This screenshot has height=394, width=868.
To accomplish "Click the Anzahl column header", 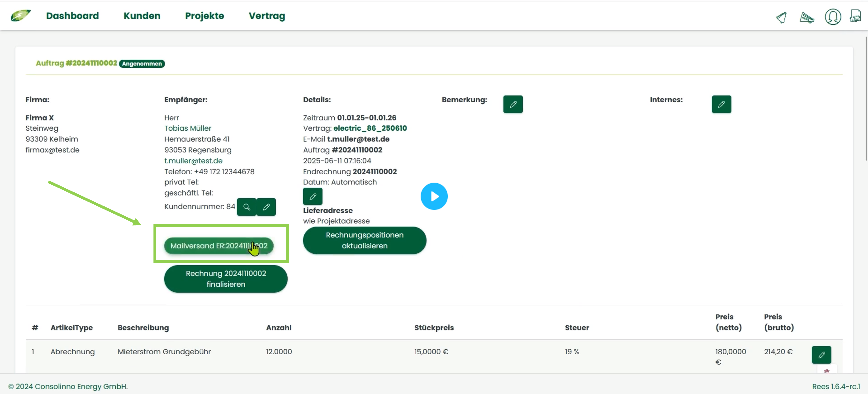I will click(x=279, y=328).
